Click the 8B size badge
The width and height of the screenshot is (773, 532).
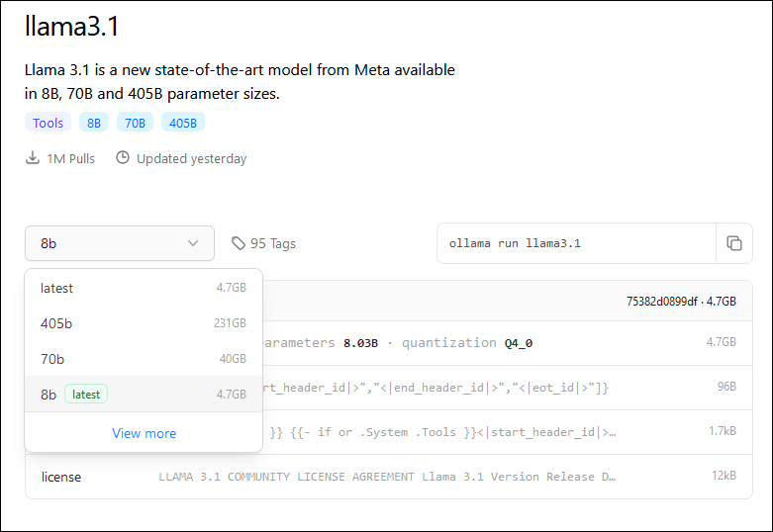coord(94,123)
